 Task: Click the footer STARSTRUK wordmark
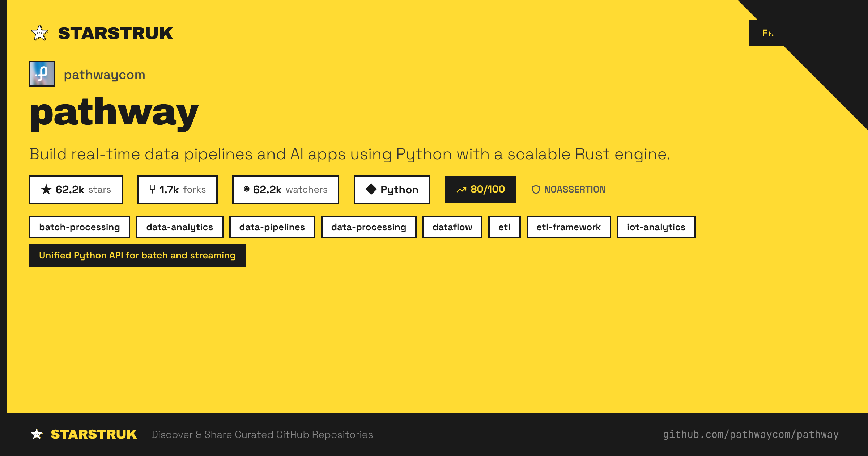(94, 434)
